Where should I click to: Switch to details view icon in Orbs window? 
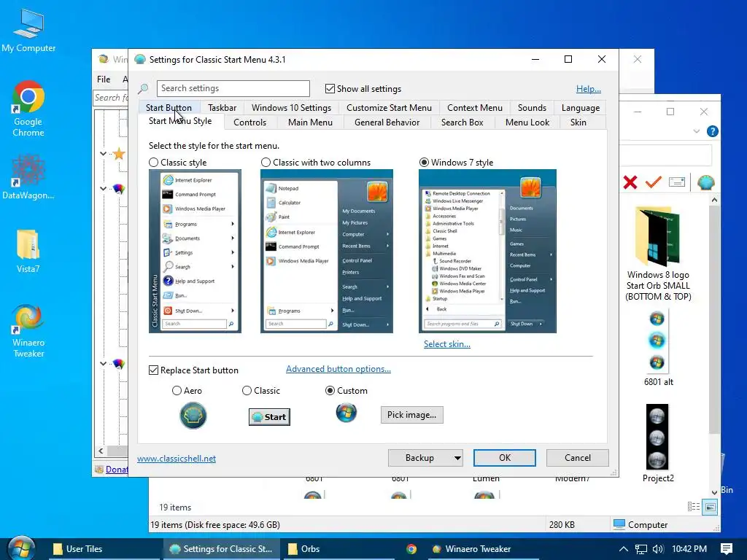(x=694, y=507)
